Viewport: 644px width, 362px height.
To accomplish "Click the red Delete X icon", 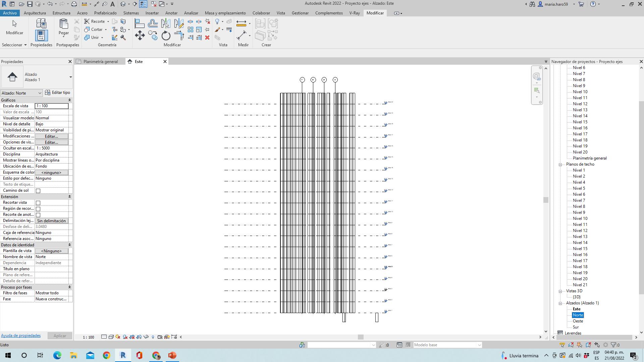I will 207,38.
